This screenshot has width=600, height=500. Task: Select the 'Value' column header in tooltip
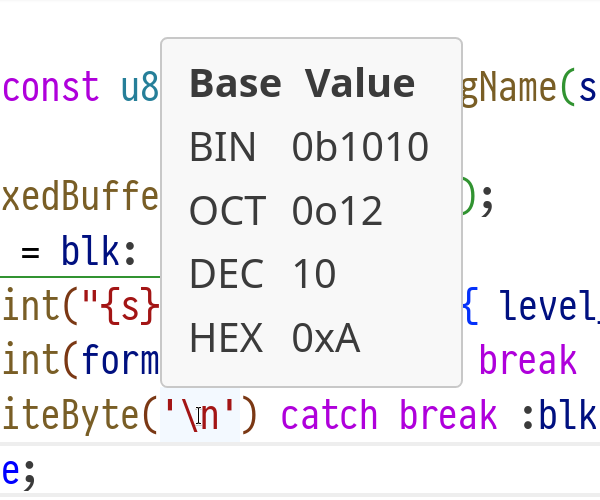click(360, 84)
